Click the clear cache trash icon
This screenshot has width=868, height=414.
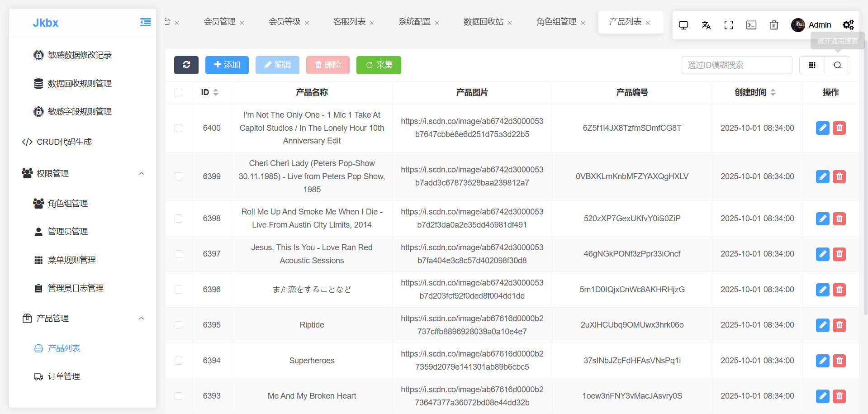point(773,25)
